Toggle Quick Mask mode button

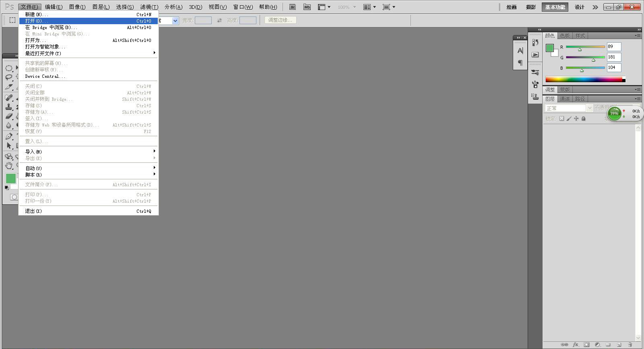(x=14, y=197)
